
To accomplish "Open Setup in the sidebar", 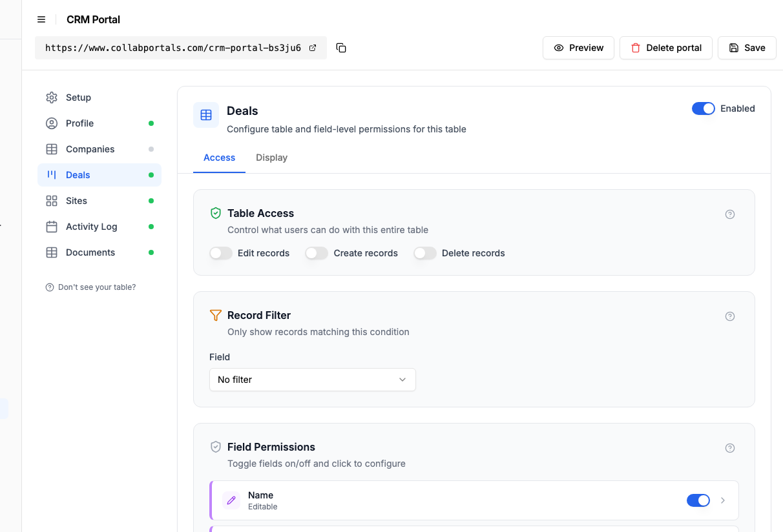I will [x=99, y=97].
